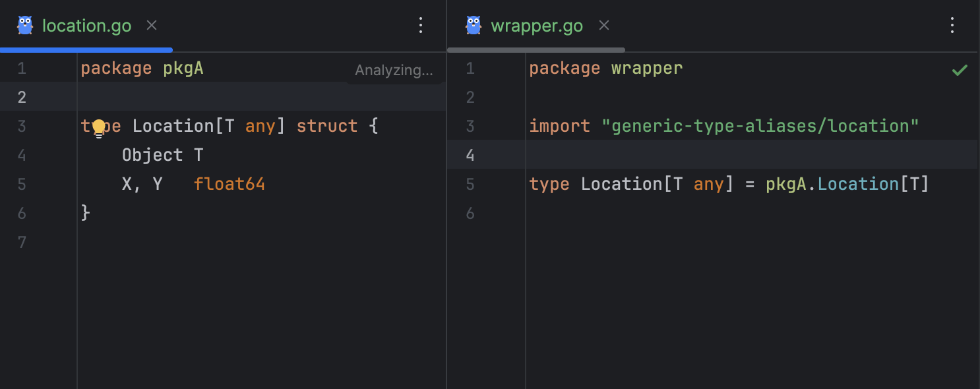Viewport: 980px width, 389px height.
Task: Click line number 5 in wrapper.go gutter
Action: (x=470, y=184)
